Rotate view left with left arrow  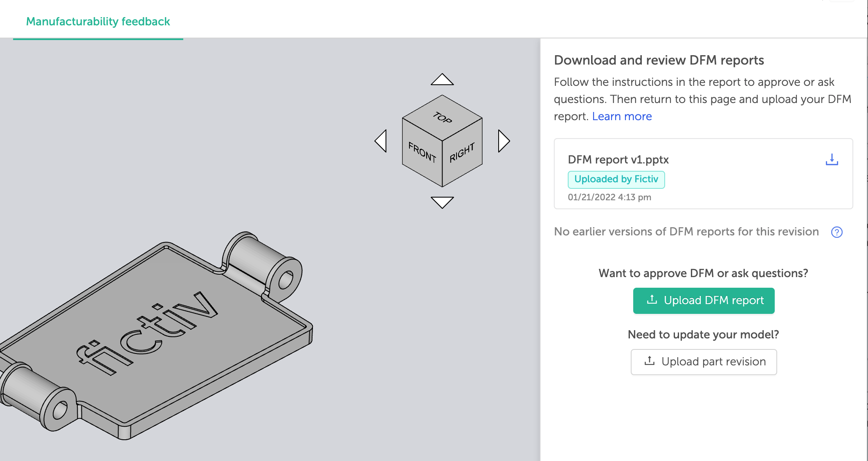tap(381, 141)
